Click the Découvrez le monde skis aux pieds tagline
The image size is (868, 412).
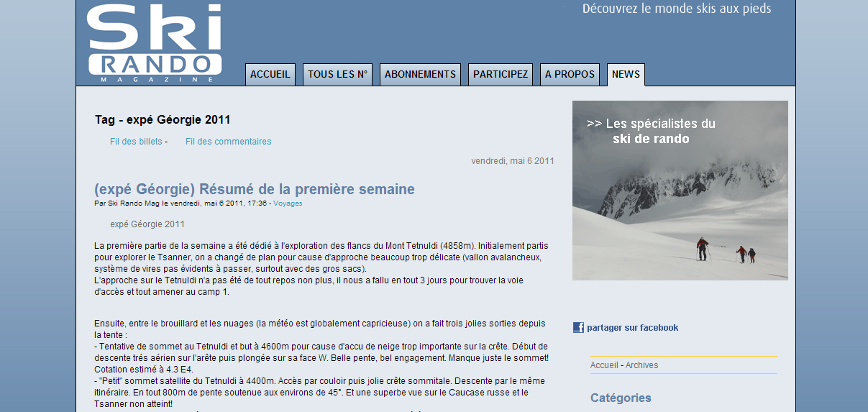click(676, 9)
